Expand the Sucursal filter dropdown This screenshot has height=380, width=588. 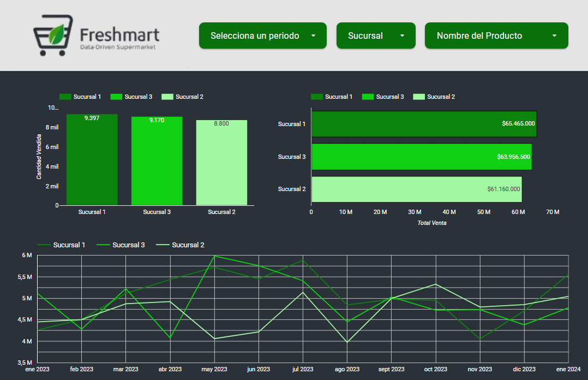(376, 35)
